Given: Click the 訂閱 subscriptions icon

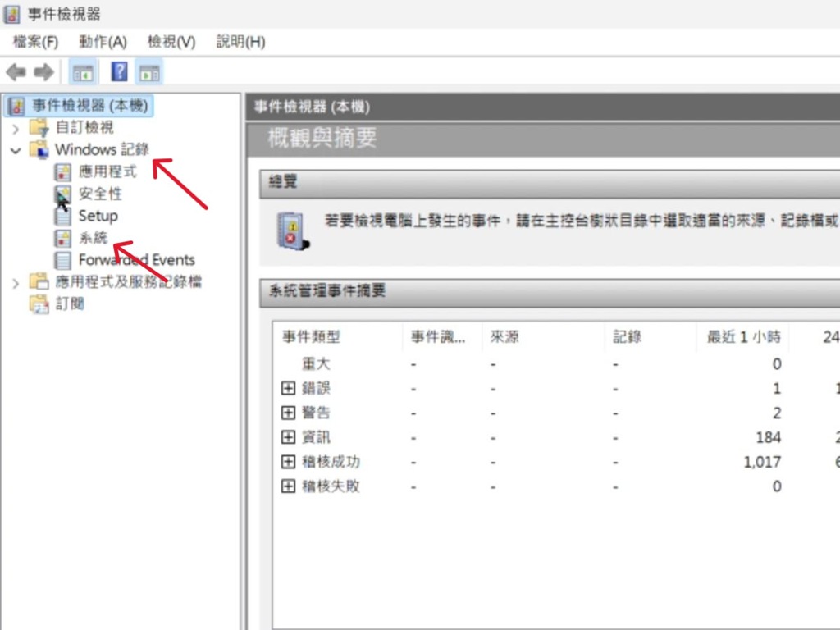Looking at the screenshot, I should 39,304.
